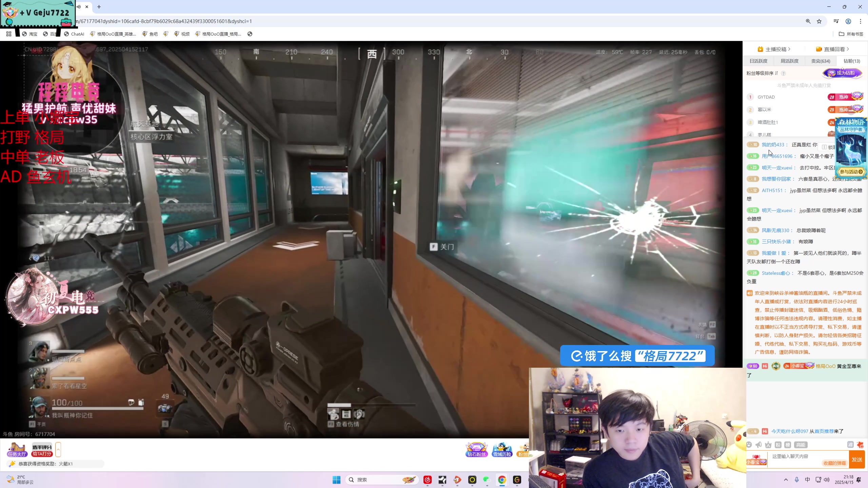Open the 首页推荐 link in entry notice
This screenshot has width=868, height=488.
pos(824,431)
